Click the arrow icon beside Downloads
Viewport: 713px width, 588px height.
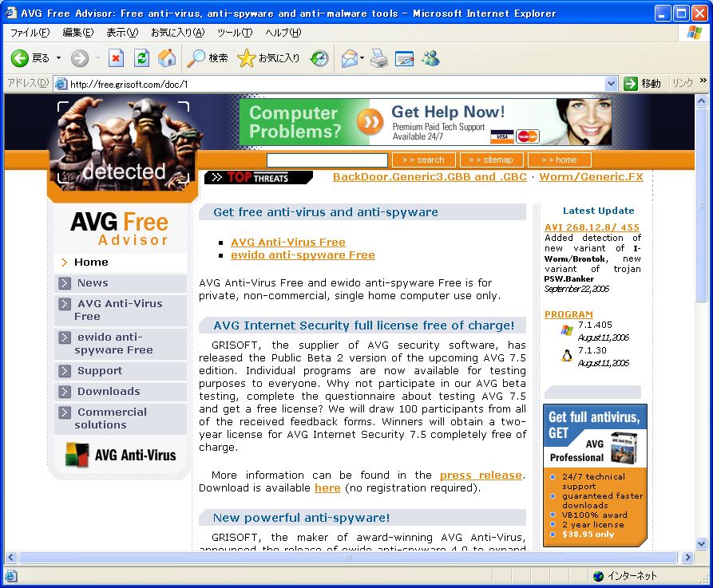tap(65, 391)
